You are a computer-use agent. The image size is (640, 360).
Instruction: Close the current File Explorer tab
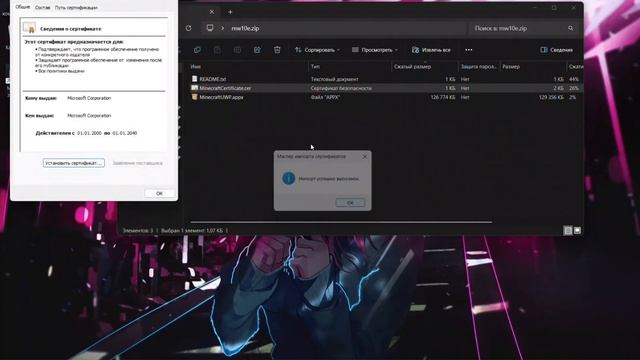point(212,12)
